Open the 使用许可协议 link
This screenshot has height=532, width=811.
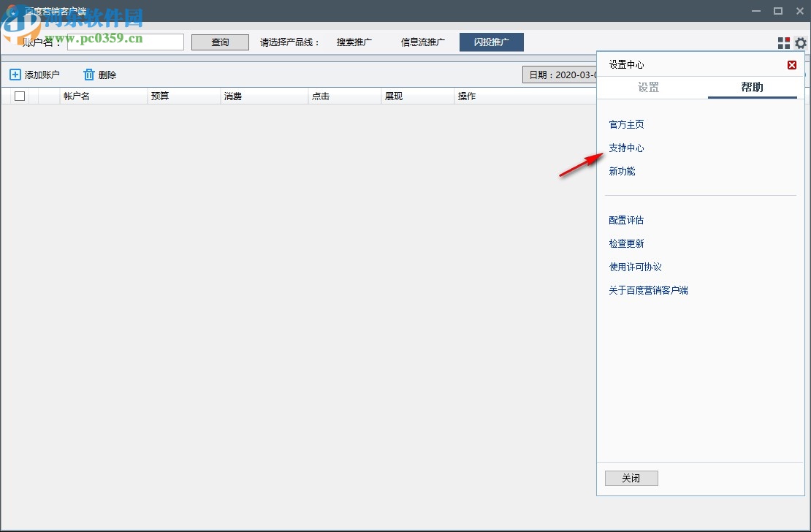[x=635, y=267]
